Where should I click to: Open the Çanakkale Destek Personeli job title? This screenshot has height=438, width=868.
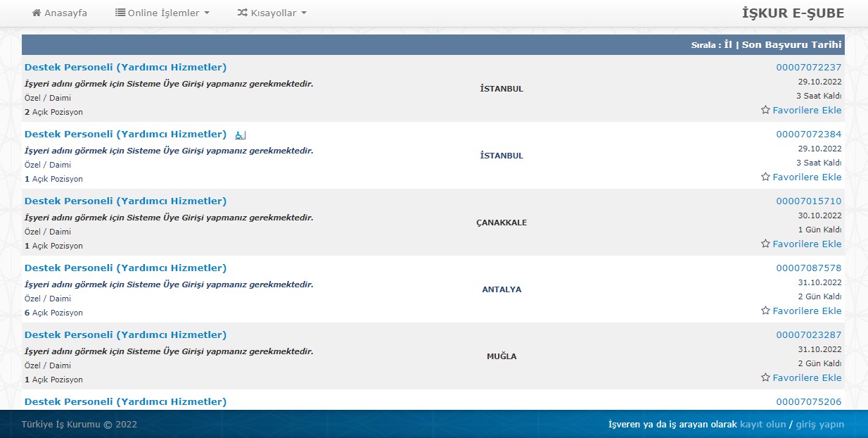125,201
